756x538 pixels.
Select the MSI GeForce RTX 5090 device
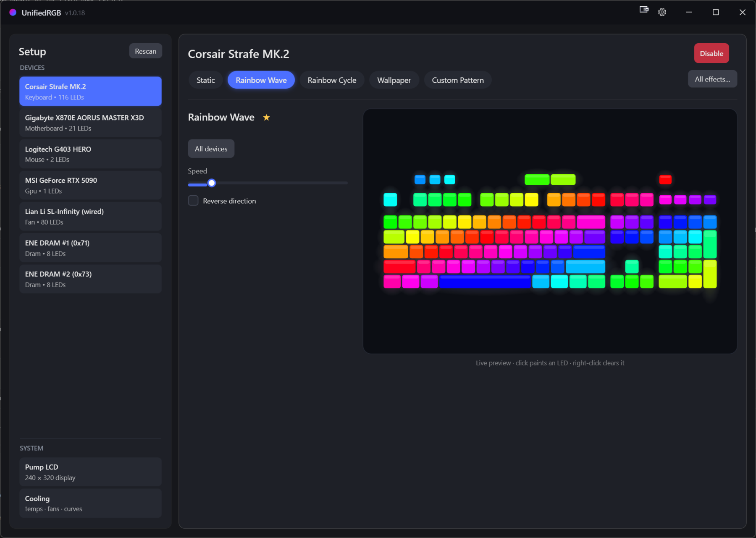90,185
